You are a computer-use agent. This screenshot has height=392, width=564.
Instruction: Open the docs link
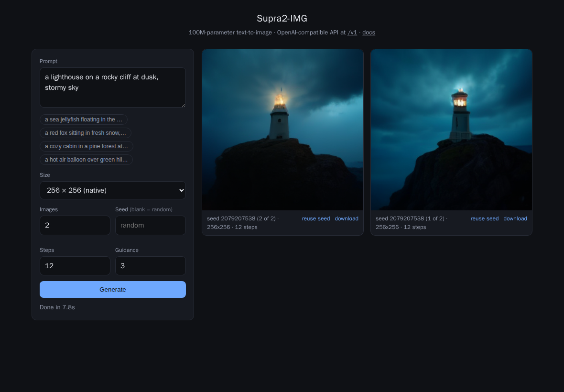coord(369,33)
